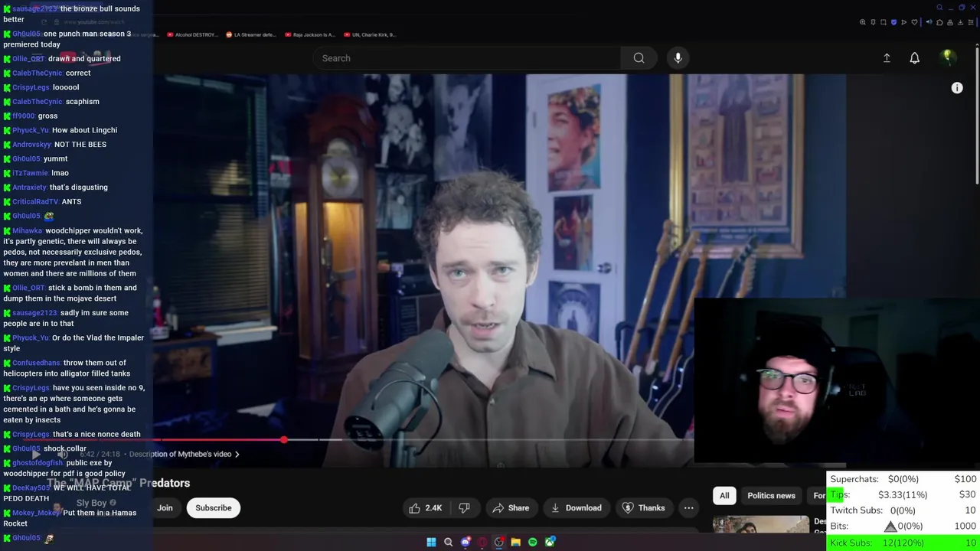Open the YouTube create/upload icon
This screenshot has width=980, height=551.
click(887, 58)
